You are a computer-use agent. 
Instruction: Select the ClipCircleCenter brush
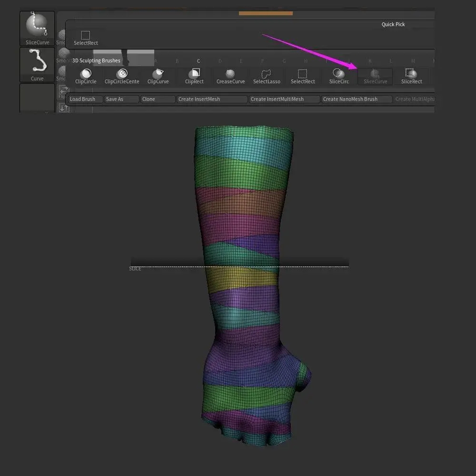point(122,77)
